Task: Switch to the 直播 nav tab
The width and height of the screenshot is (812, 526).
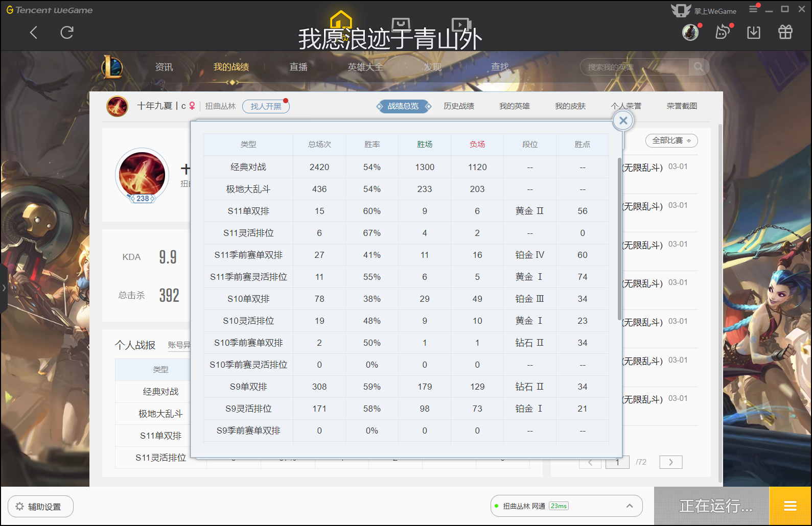Action: coord(298,67)
